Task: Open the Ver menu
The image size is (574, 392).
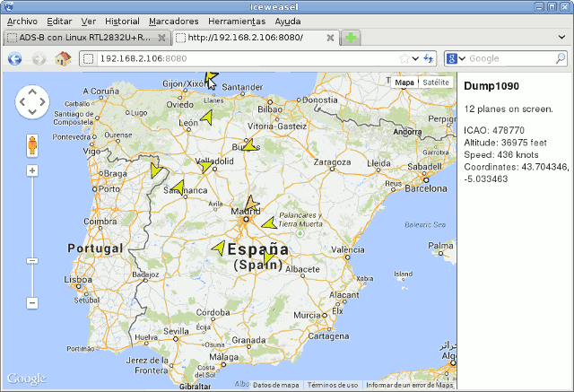Action: [x=88, y=22]
